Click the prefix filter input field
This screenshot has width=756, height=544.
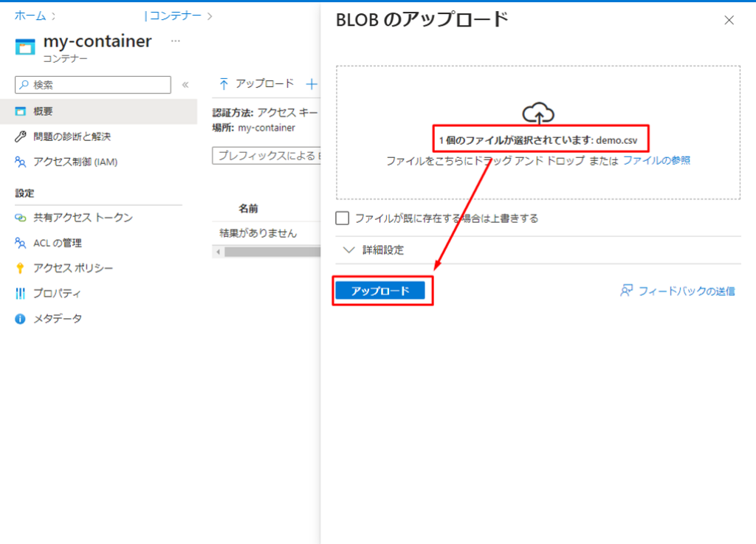[267, 156]
